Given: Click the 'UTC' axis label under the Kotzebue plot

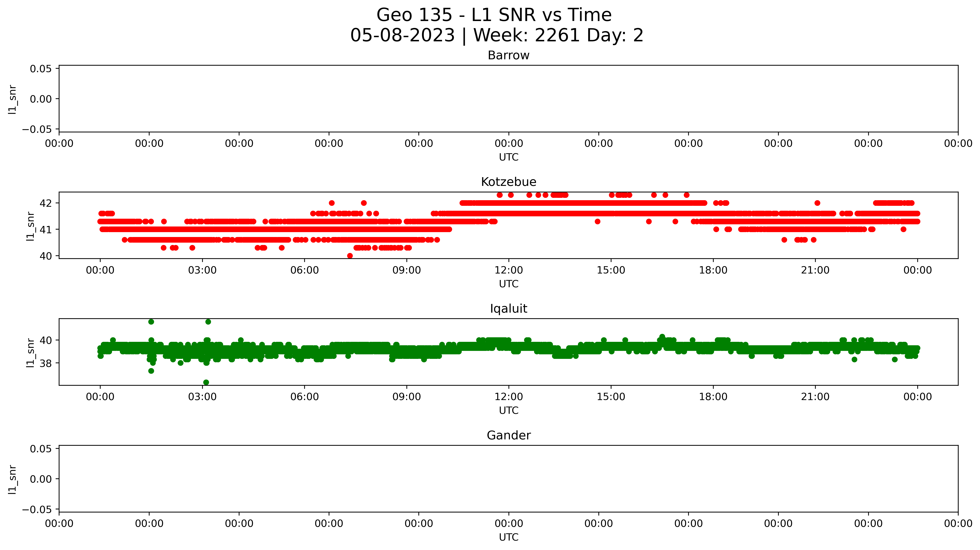Looking at the screenshot, I should tap(509, 284).
